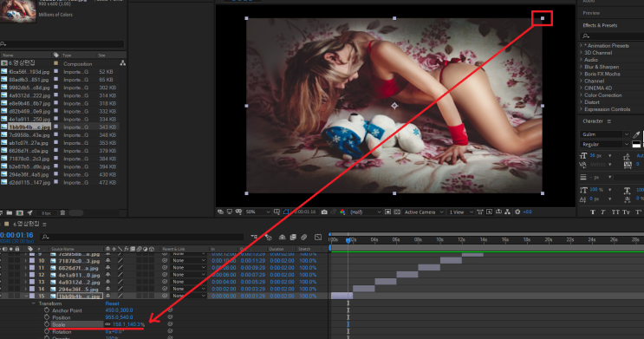This screenshot has height=339, width=644.
Task: Open the resolution (Half) dropdown
Action: [365, 212]
